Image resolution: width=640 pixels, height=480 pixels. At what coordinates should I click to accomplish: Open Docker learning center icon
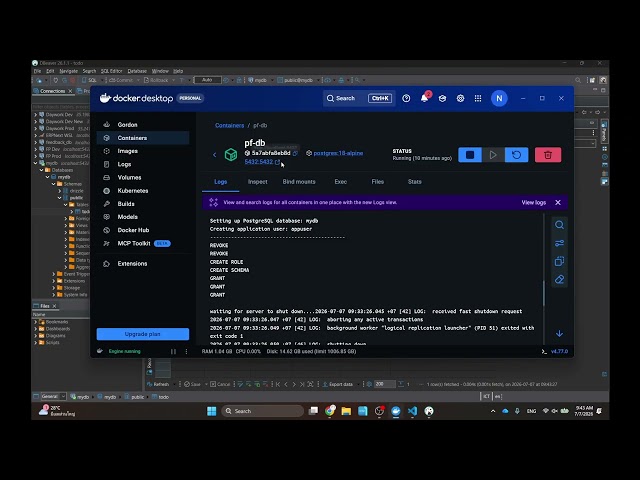pyautogui.click(x=442, y=98)
